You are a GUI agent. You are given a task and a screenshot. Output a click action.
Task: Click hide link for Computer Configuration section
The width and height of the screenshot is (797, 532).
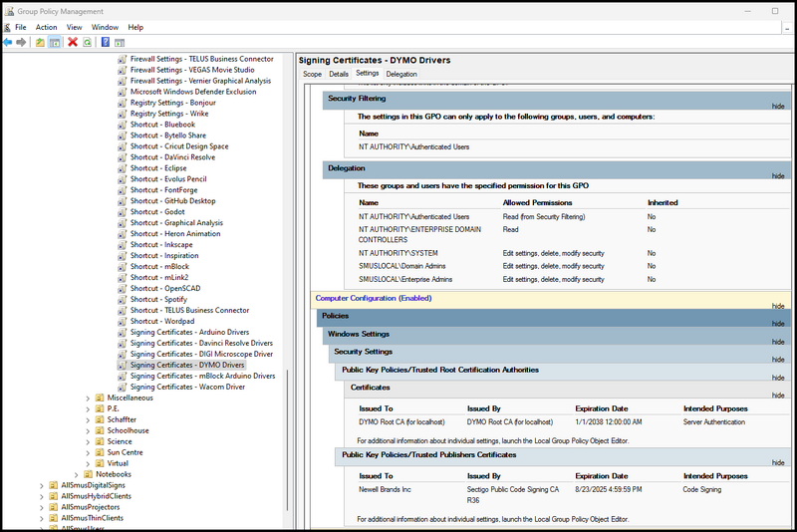(778, 306)
